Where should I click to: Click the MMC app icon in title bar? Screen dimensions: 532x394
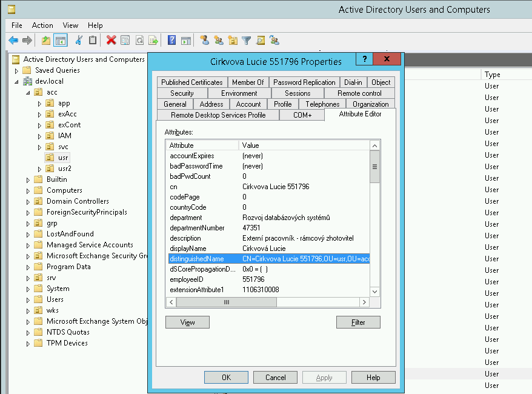tap(12, 9)
